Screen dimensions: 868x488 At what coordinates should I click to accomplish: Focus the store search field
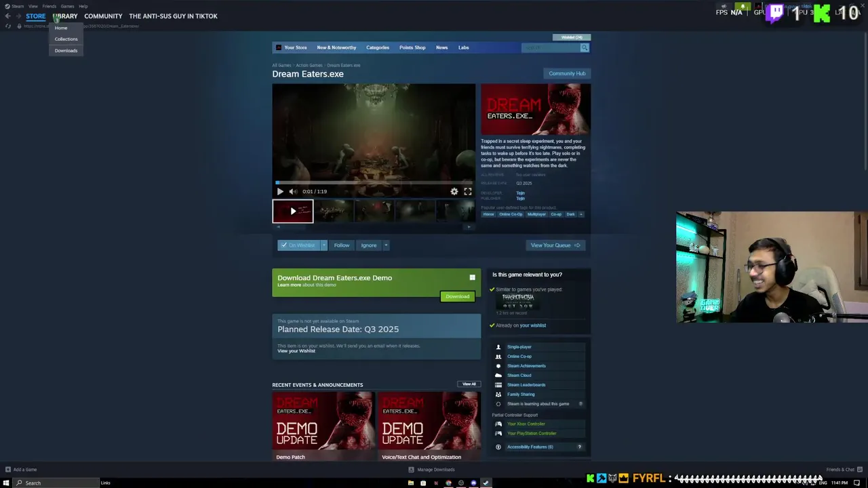[x=551, y=47]
